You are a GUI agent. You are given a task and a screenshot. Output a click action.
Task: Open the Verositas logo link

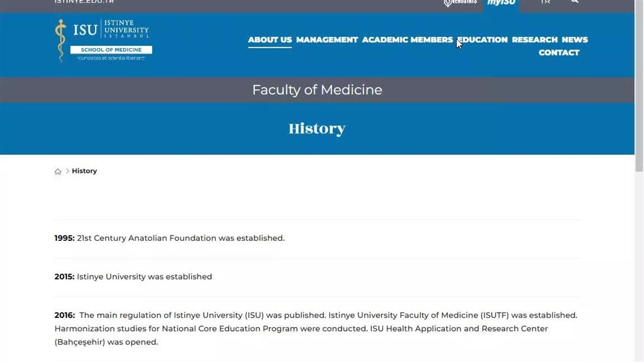460,3
